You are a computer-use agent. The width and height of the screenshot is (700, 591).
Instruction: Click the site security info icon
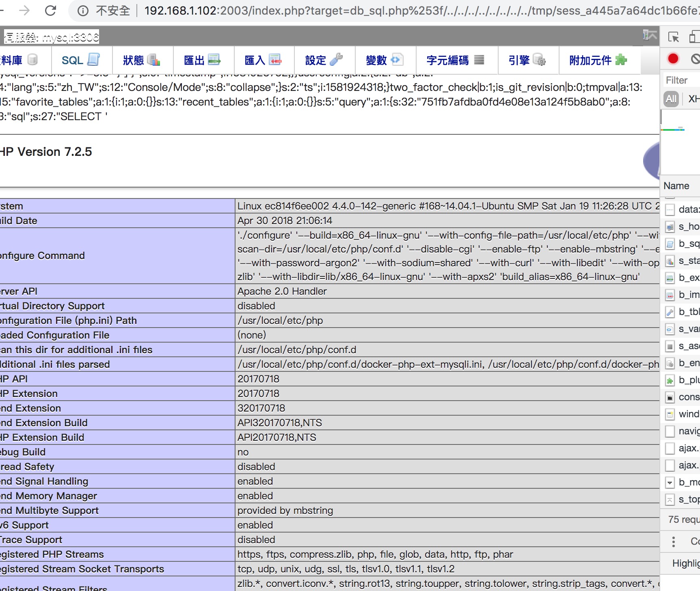click(x=83, y=11)
